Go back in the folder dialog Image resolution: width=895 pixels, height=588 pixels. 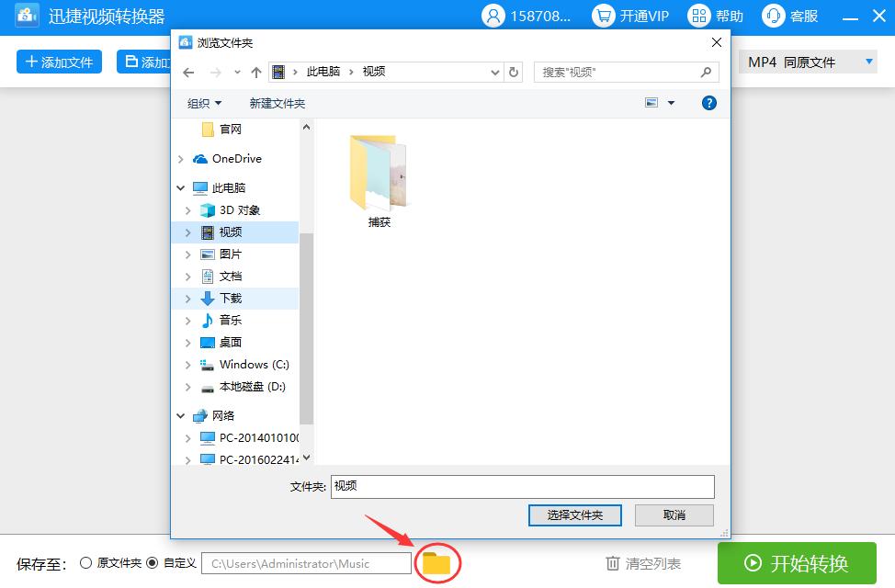click(189, 73)
